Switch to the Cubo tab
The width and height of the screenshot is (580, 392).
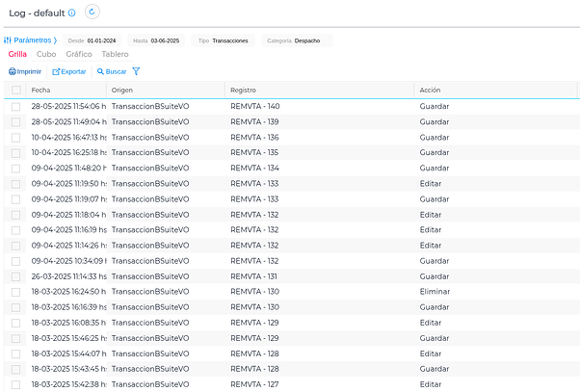pyautogui.click(x=46, y=55)
